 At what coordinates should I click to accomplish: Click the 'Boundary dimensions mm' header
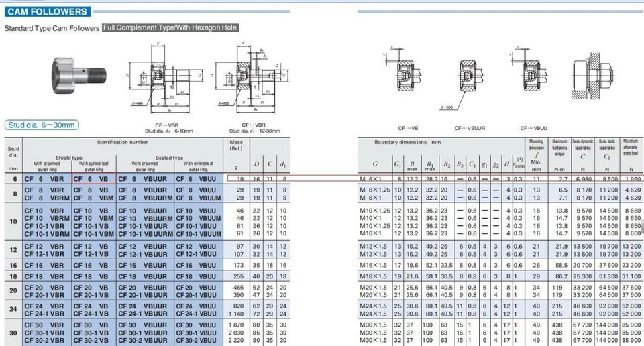tap(407, 142)
